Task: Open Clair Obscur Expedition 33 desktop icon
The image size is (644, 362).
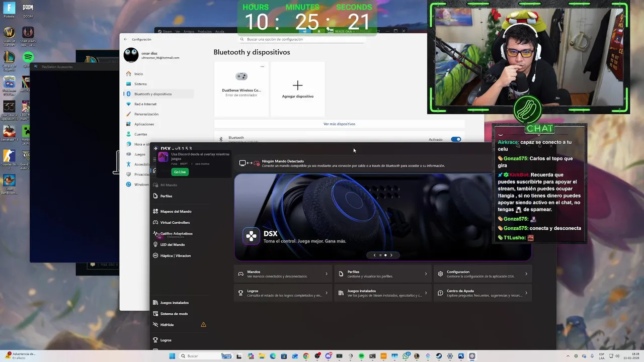Action: pos(9,109)
